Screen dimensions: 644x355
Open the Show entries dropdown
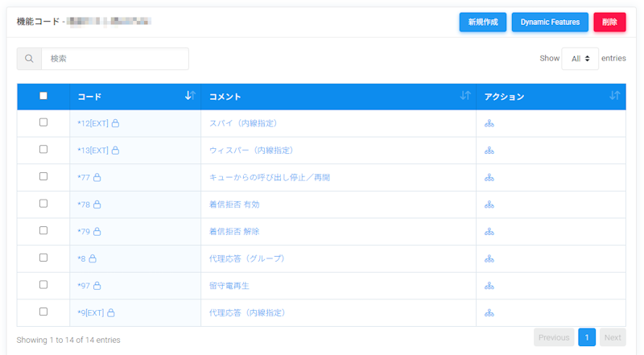coord(580,59)
